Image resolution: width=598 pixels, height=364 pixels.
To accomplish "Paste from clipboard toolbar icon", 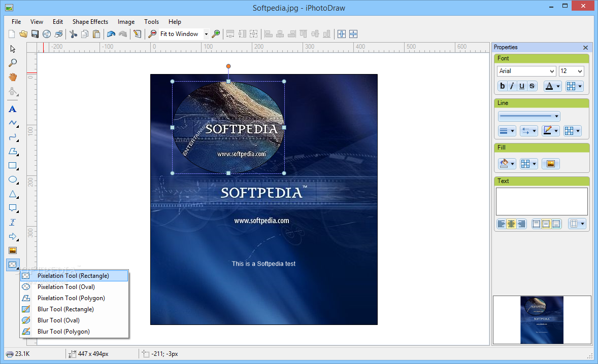I will tap(96, 34).
